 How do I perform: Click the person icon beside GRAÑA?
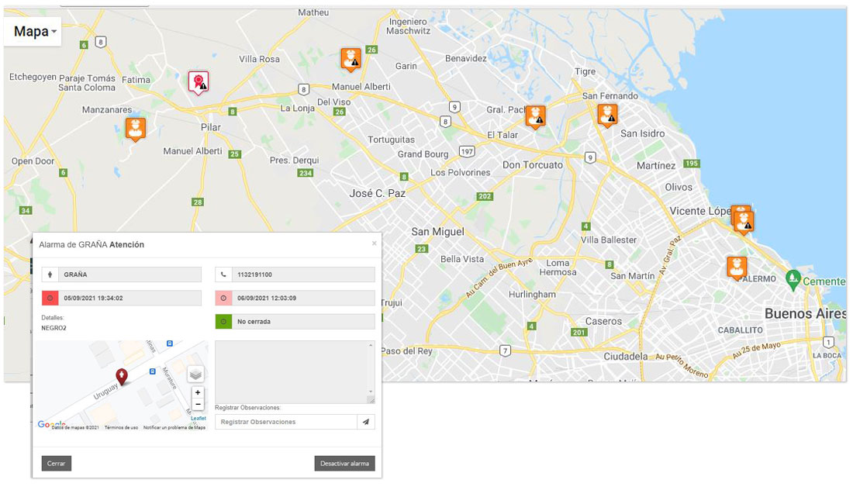pos(50,274)
